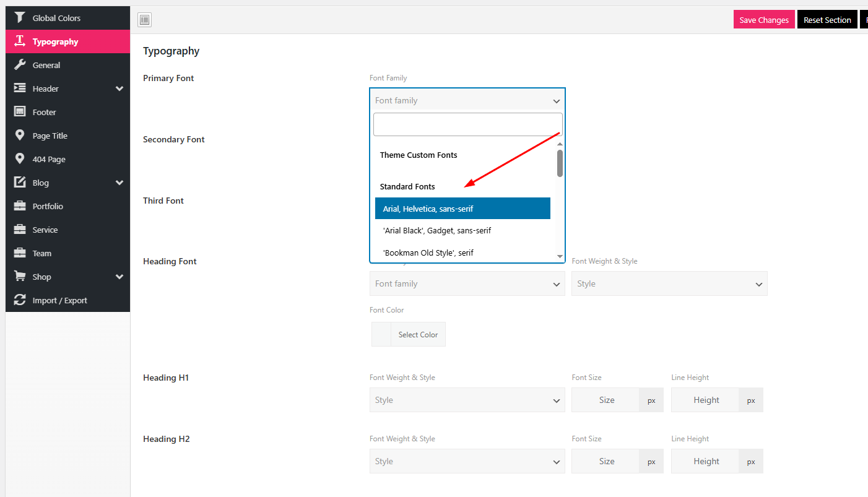
Task: Click the Blog edit icon
Action: pos(20,183)
